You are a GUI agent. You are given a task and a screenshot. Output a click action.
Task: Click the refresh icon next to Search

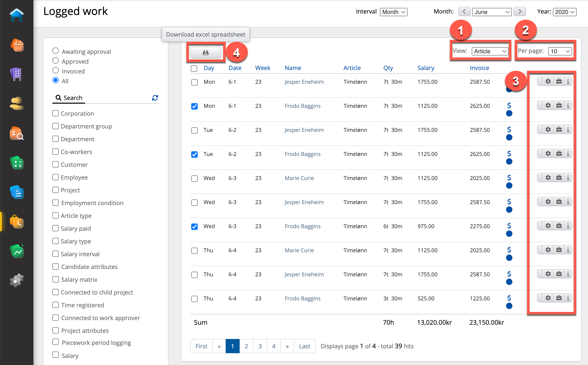pos(155,98)
